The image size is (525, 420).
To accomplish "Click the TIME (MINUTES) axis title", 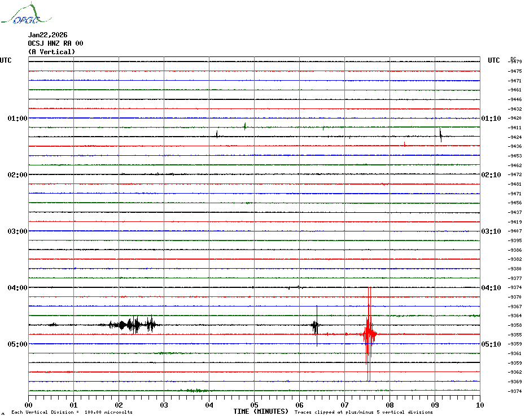I will [x=261, y=412].
